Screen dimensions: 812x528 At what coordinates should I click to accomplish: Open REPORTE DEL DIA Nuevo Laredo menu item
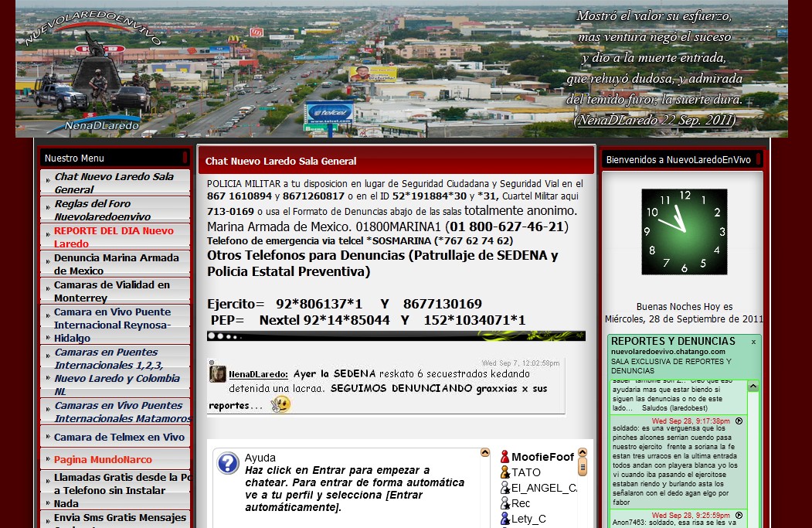pos(114,237)
